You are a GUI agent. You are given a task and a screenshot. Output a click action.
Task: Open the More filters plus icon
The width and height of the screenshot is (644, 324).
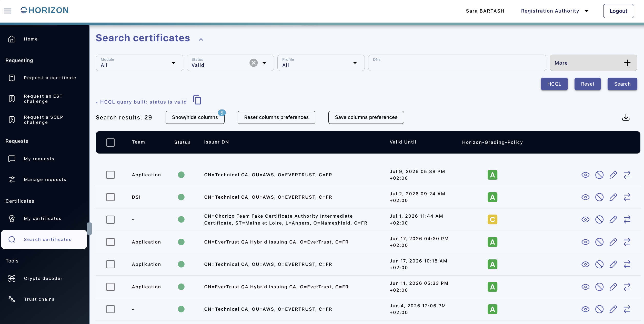pos(627,63)
